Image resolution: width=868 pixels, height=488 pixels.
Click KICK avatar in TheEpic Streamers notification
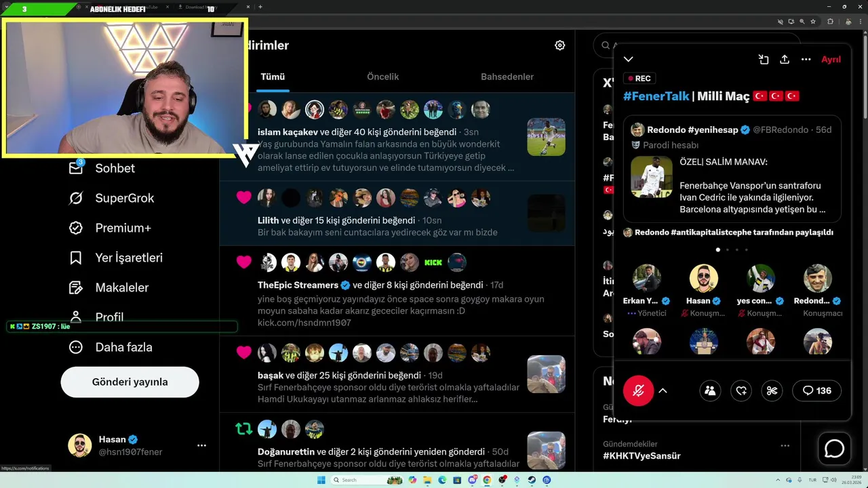click(x=433, y=262)
